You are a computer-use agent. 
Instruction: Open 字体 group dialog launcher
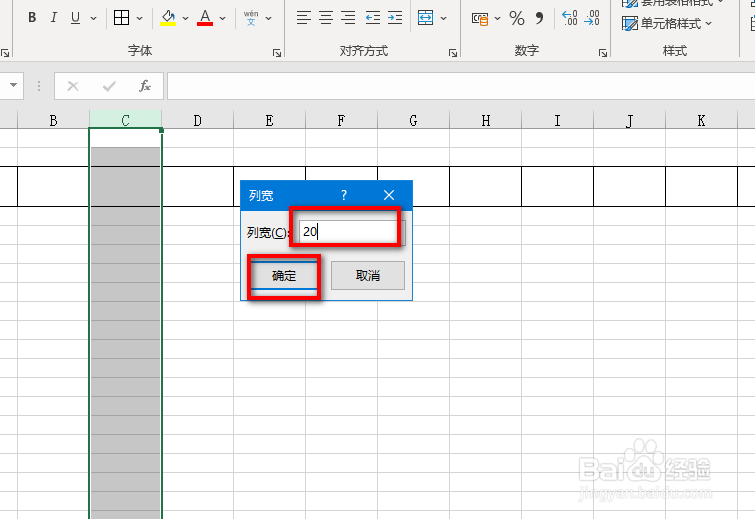[x=277, y=53]
